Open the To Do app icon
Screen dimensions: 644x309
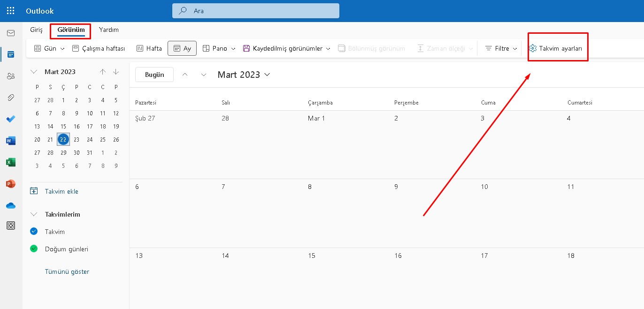[10, 119]
